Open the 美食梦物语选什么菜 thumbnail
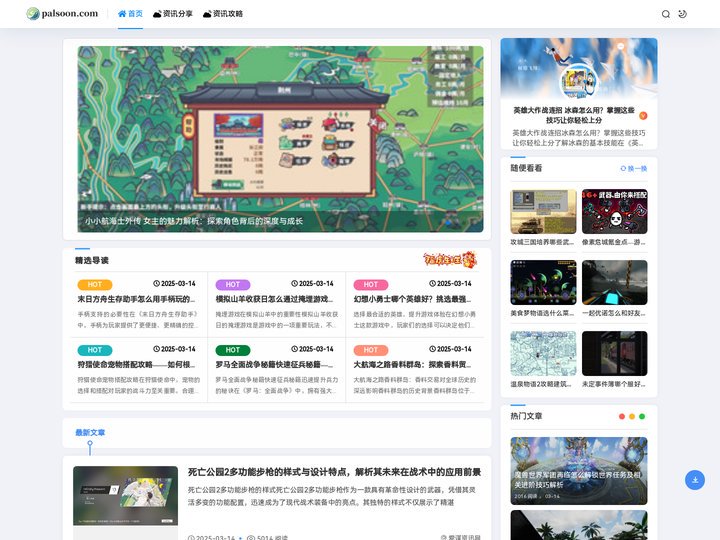Viewport: 720px width, 540px height. click(543, 282)
